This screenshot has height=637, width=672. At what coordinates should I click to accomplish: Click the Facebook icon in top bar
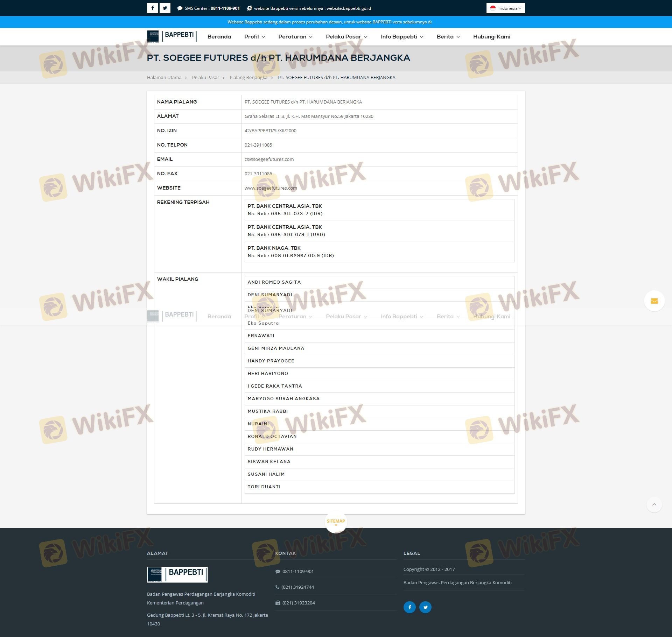point(152,8)
